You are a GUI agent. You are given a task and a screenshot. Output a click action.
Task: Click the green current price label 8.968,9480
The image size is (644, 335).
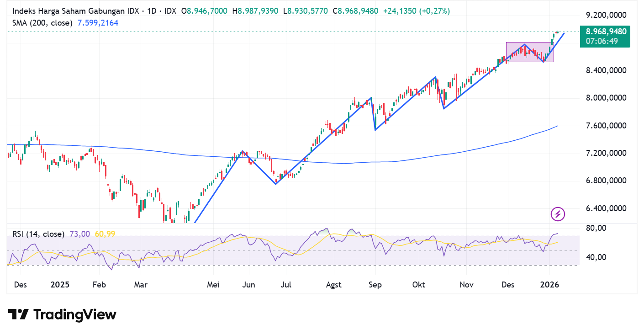605,32
